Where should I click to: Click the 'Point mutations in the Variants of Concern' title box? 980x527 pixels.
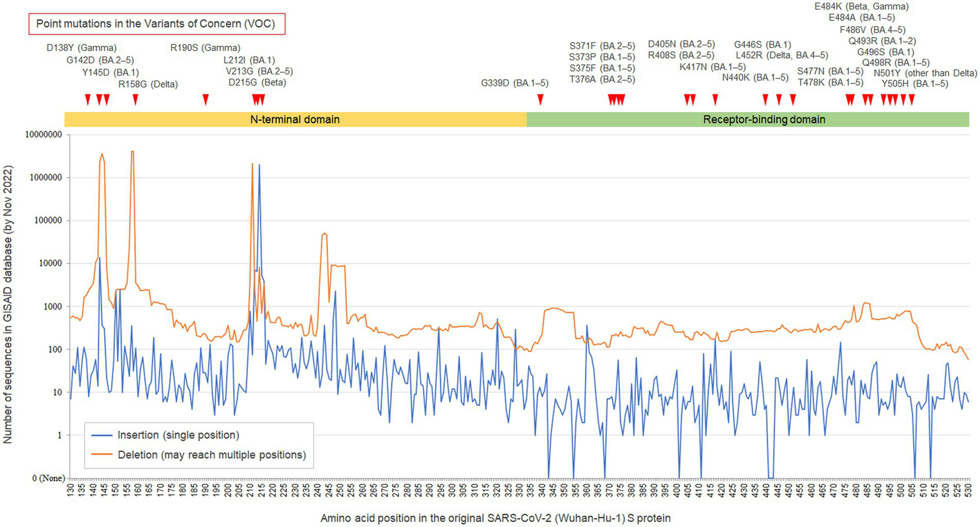(156, 24)
